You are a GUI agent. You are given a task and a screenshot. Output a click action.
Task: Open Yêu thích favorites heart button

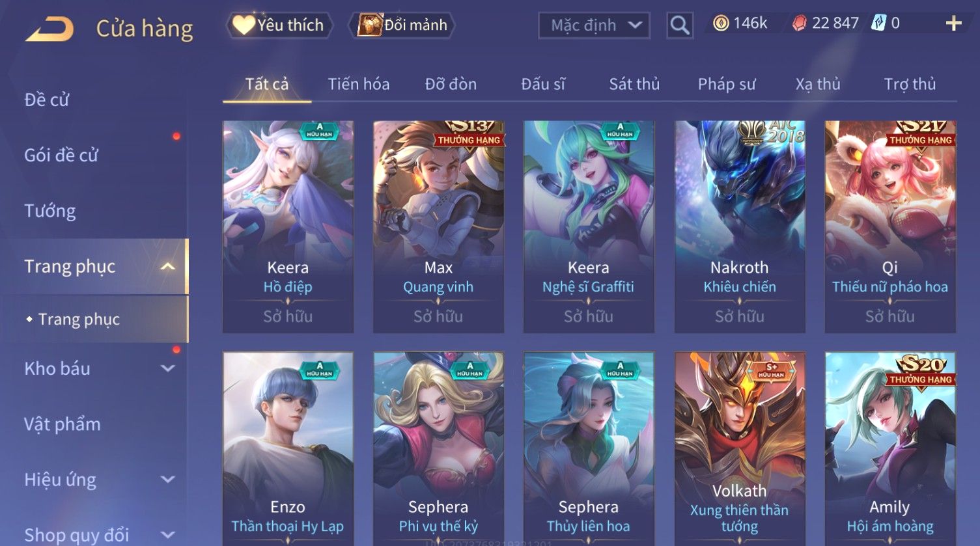[279, 25]
